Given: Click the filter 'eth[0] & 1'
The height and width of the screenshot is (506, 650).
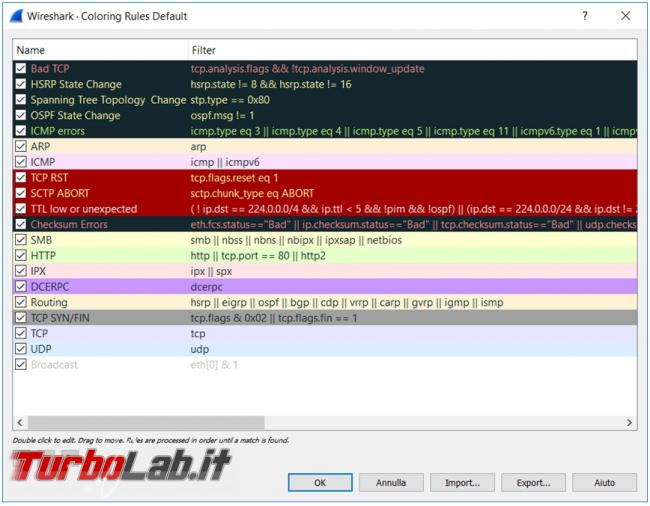Looking at the screenshot, I should tap(214, 365).
